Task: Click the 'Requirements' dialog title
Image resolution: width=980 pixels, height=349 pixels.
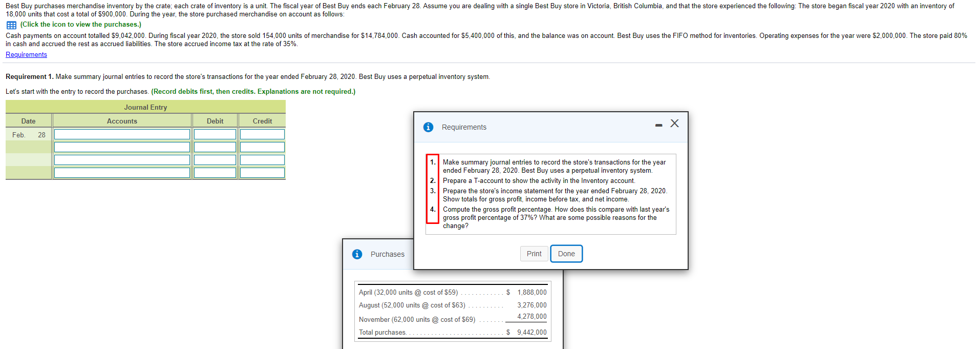Action: pos(464,127)
